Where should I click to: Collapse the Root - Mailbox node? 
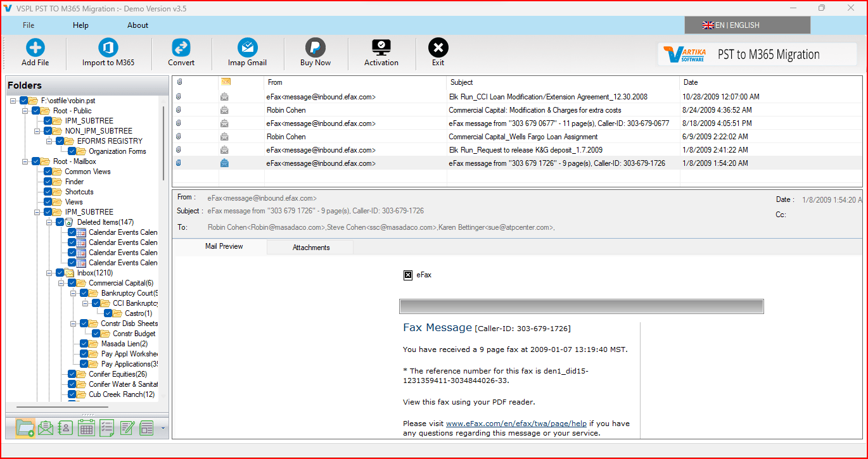coord(25,161)
